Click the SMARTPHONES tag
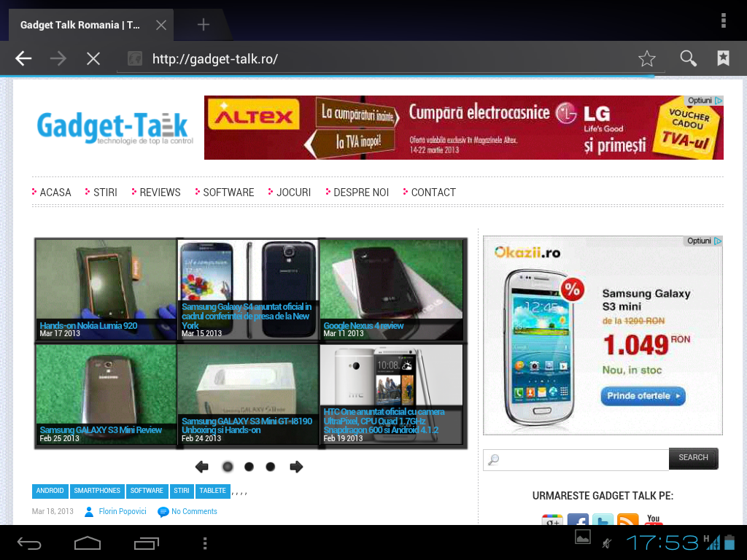Image resolution: width=747 pixels, height=560 pixels. click(x=97, y=491)
